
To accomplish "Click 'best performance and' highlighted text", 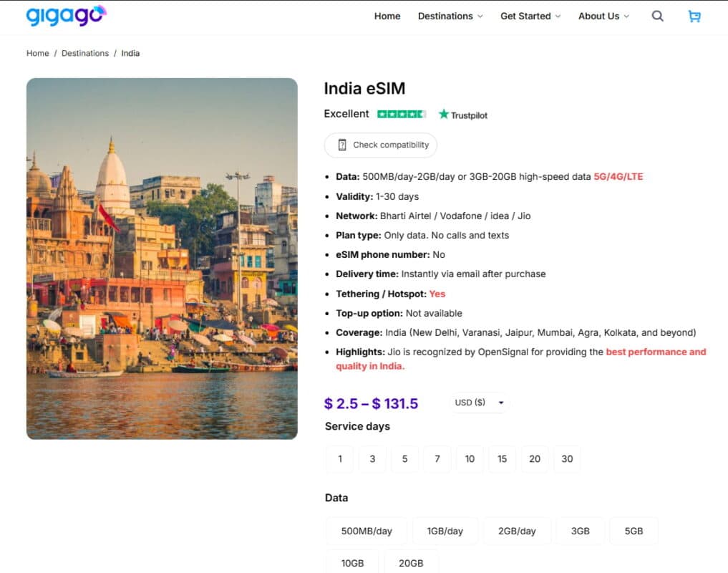I will click(x=656, y=352).
